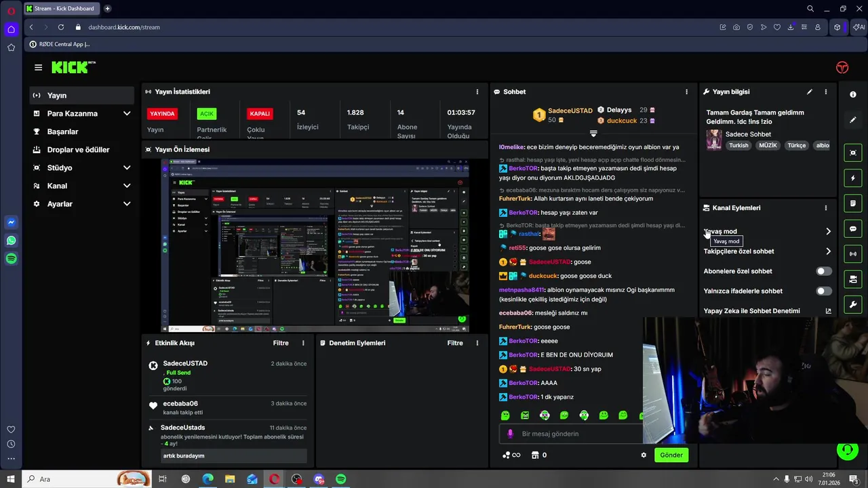Open chat settings gear icon
868x488 pixels.
(644, 455)
